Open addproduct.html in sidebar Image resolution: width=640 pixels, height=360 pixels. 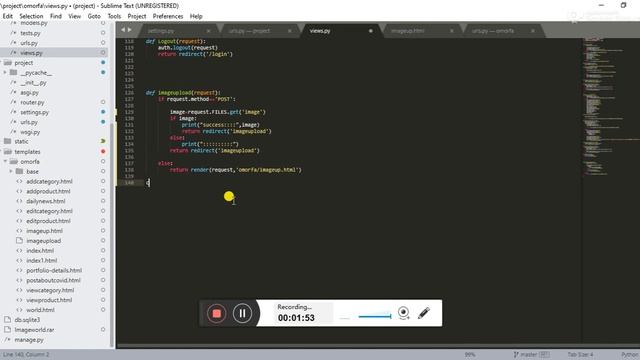click(48, 191)
